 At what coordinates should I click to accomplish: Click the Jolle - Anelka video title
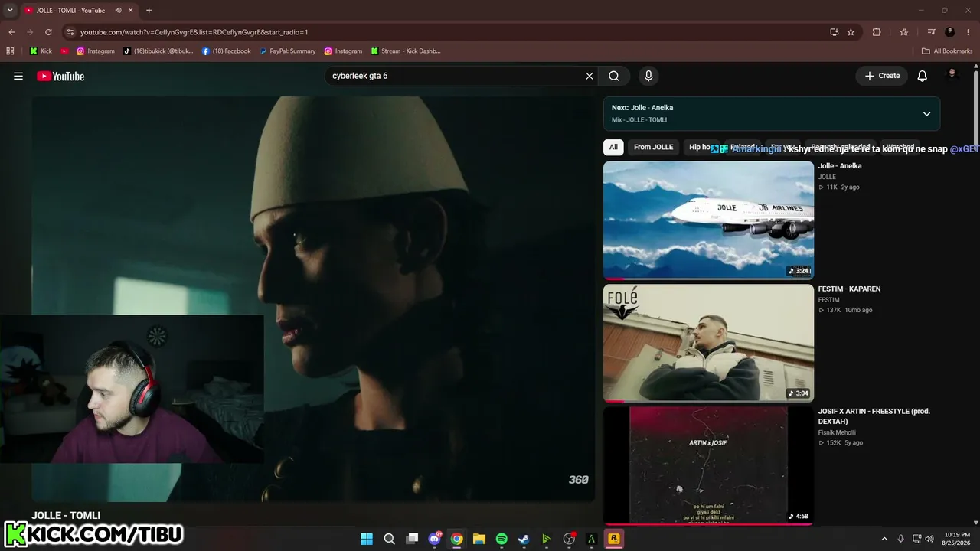pyautogui.click(x=840, y=166)
